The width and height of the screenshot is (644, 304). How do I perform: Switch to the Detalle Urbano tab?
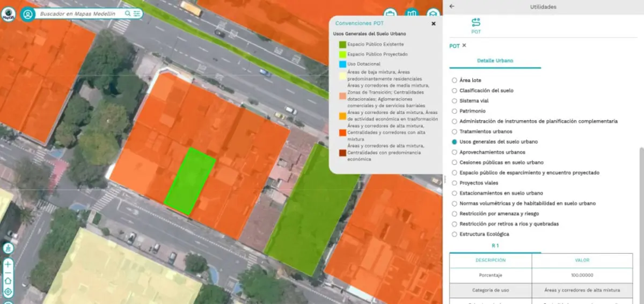495,61
